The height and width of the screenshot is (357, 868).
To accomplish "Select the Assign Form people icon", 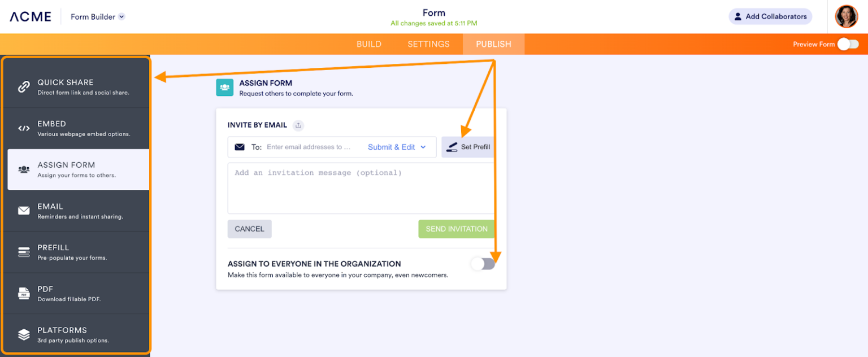I will 24,169.
